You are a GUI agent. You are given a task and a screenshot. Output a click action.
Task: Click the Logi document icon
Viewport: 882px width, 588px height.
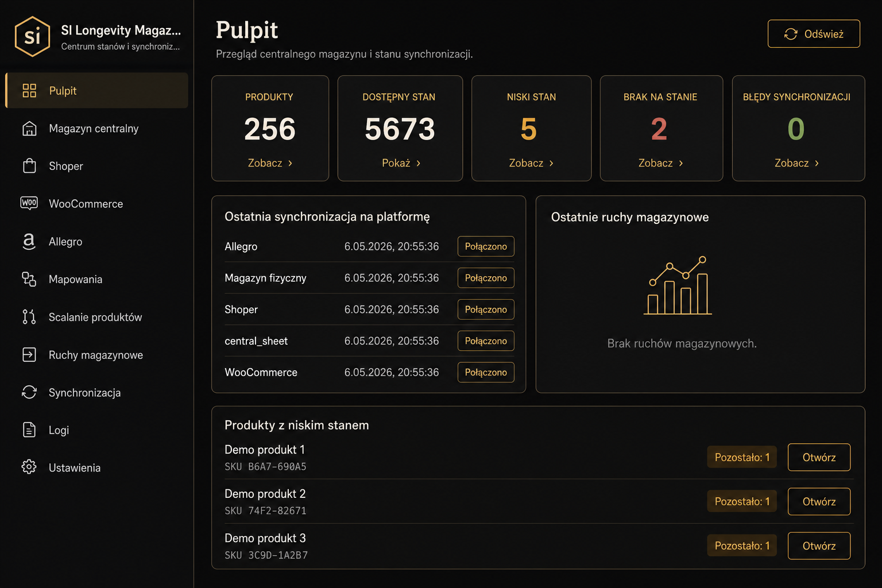point(29,430)
